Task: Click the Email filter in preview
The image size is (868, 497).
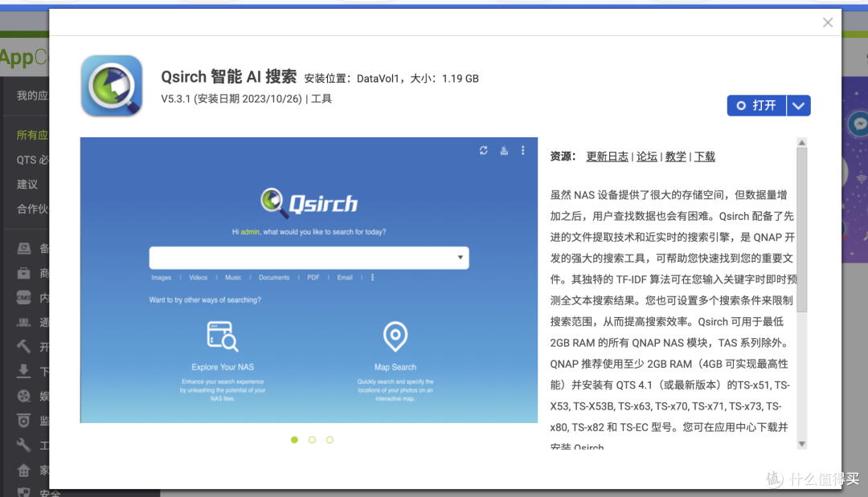Action: tap(345, 278)
